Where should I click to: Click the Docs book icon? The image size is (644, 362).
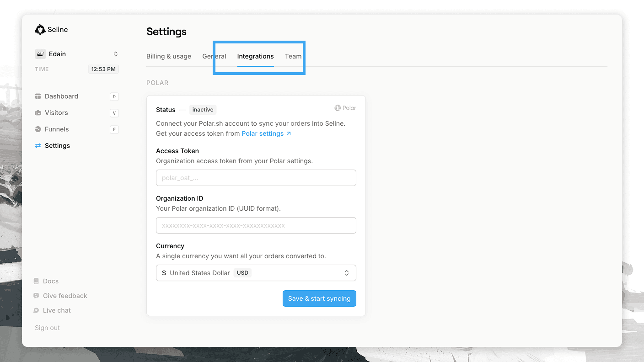click(36, 281)
